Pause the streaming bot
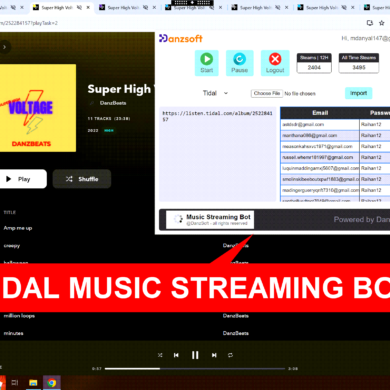Image resolution: width=390 pixels, height=390 pixels. tap(239, 63)
